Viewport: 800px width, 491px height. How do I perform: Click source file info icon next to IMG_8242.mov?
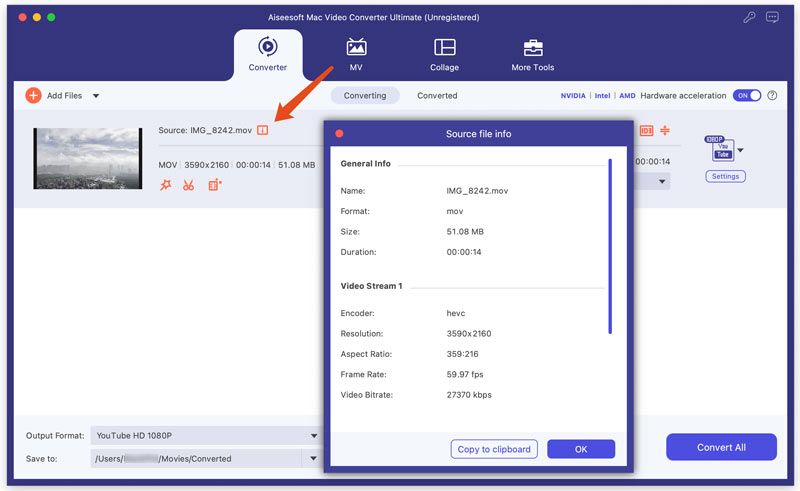tap(262, 130)
